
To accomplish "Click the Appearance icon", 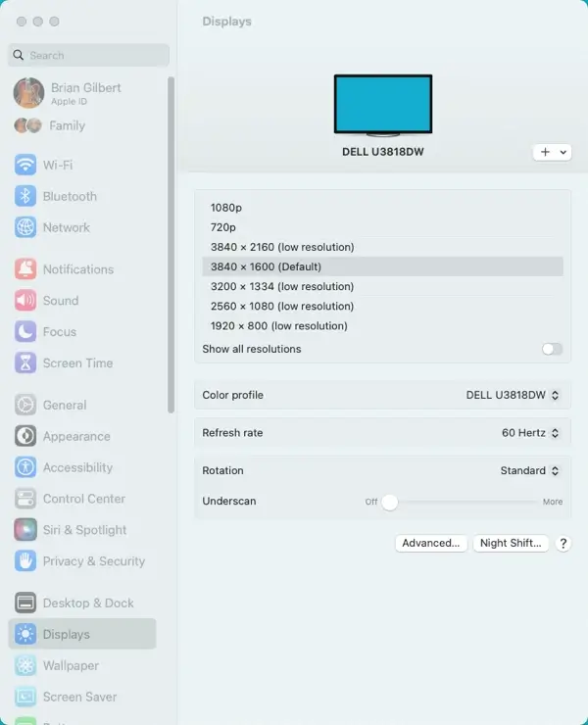I will pos(24,436).
